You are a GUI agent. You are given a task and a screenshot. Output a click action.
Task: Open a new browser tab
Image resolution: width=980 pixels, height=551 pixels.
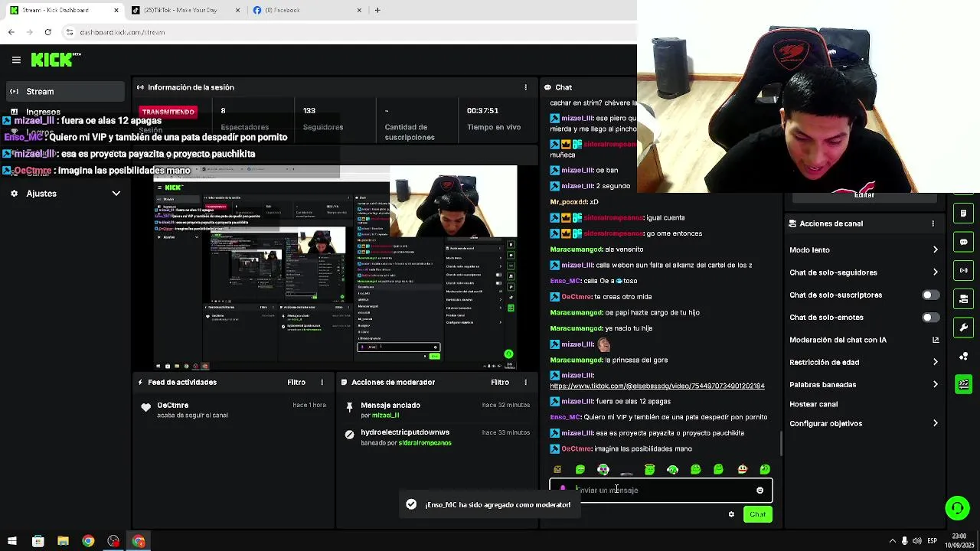pos(377,10)
